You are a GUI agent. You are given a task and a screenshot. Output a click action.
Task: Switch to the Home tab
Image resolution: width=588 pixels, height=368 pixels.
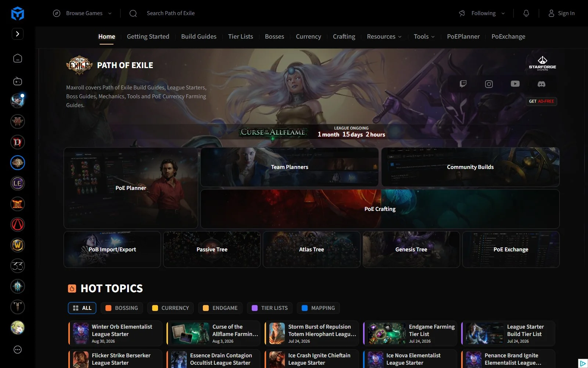pyautogui.click(x=107, y=36)
